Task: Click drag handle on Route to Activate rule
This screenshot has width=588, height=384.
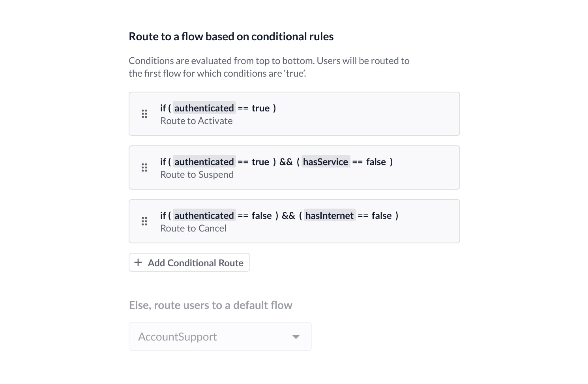Action: coord(144,114)
